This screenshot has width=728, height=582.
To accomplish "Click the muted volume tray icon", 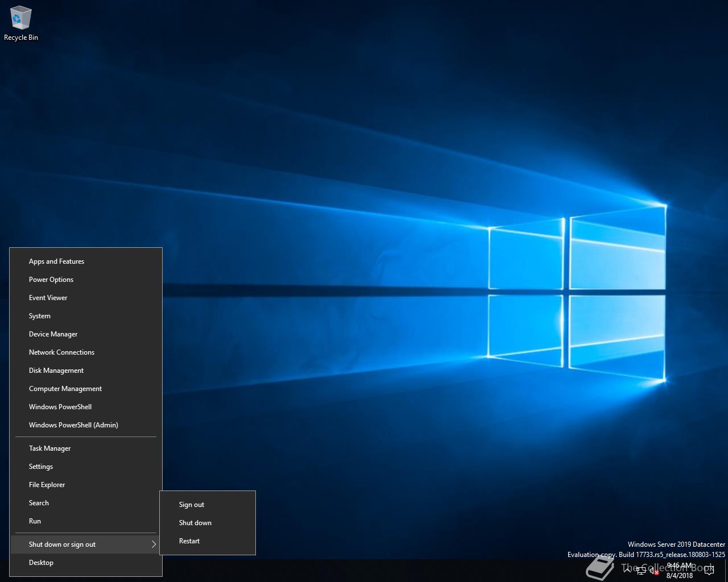I will 655,571.
